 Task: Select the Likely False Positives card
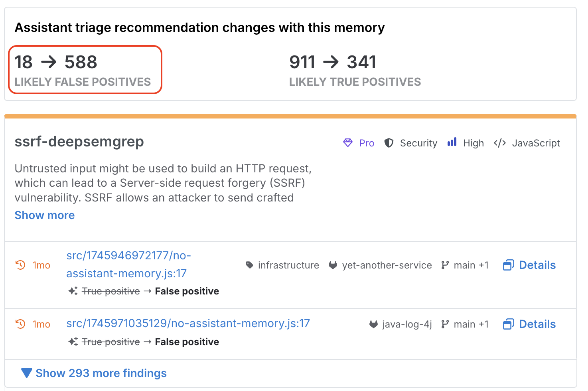coord(85,70)
